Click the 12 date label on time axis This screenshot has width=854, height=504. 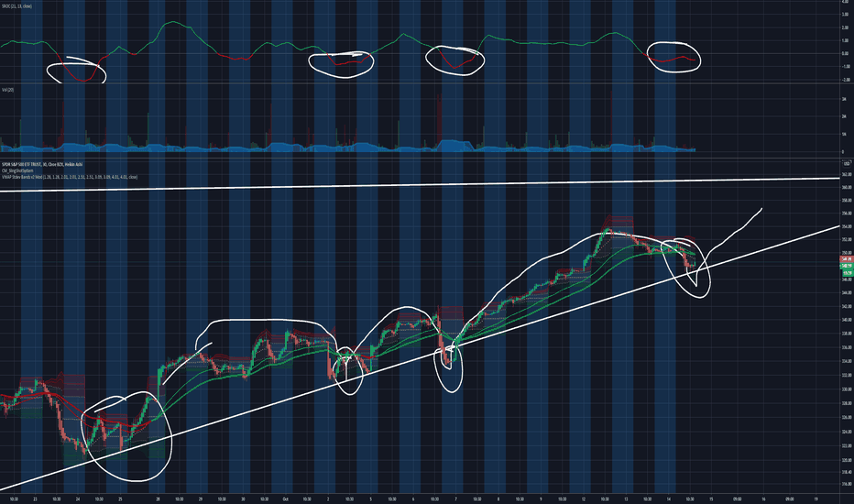tap(584, 499)
